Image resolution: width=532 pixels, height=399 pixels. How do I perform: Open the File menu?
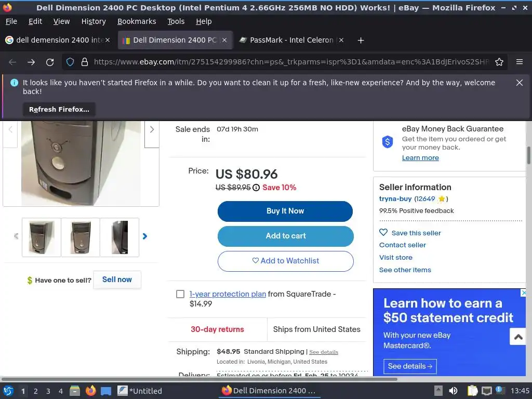[x=11, y=21]
